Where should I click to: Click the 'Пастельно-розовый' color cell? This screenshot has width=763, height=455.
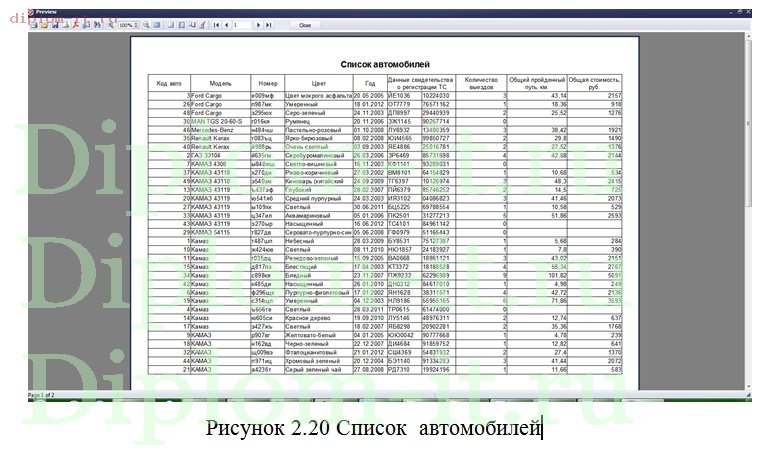click(319, 130)
